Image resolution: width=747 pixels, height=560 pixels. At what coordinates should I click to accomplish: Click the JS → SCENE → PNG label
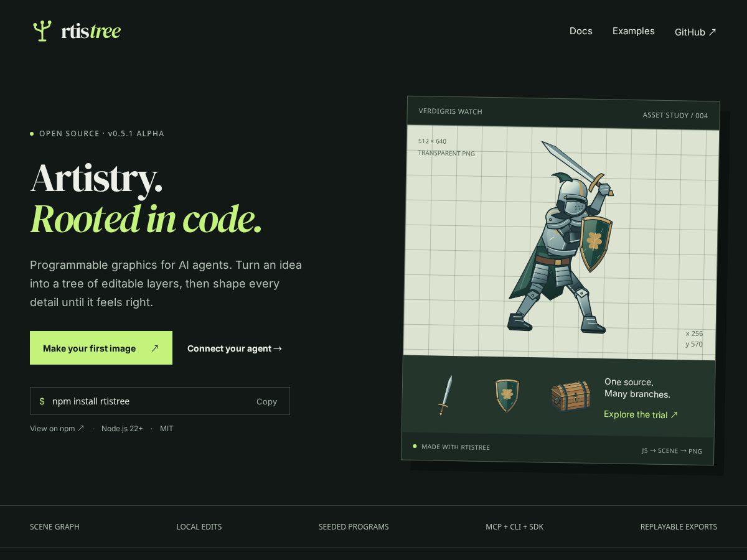pyautogui.click(x=672, y=450)
